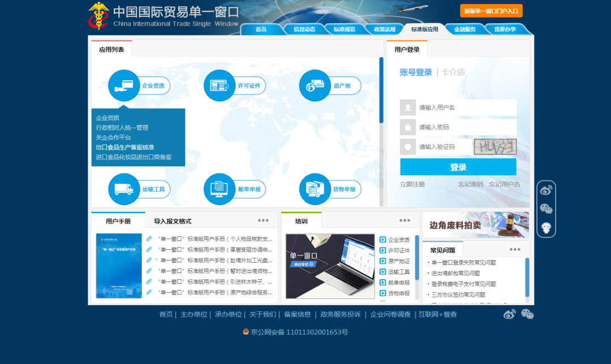Image resolution: width=611 pixels, height=364 pixels.
Task: Select the 用户手册 tab
Action: (118, 221)
